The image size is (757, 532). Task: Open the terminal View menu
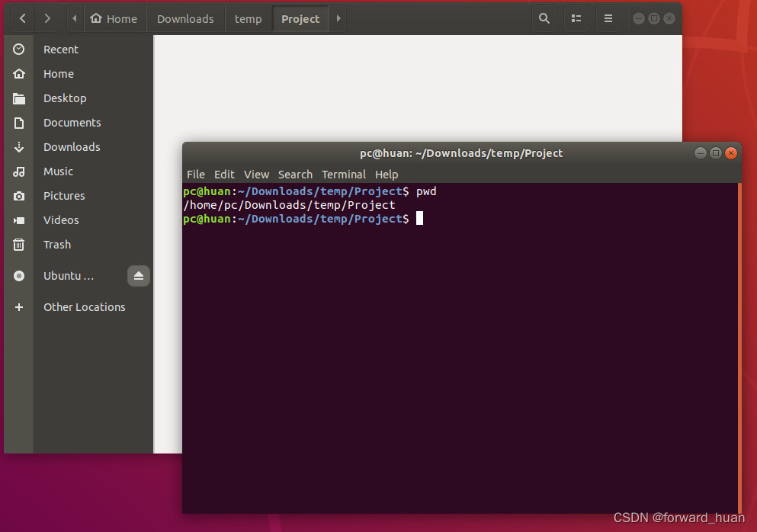coord(256,175)
